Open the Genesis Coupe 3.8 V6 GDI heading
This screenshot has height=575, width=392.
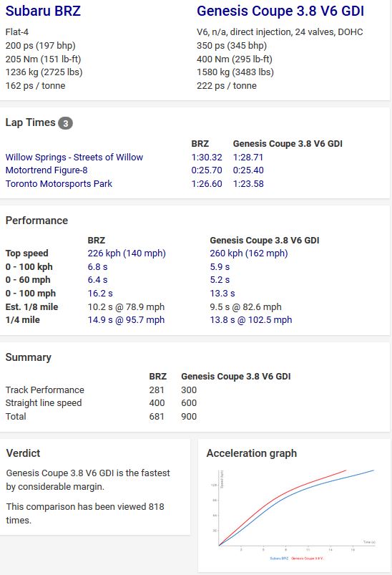tap(280, 11)
